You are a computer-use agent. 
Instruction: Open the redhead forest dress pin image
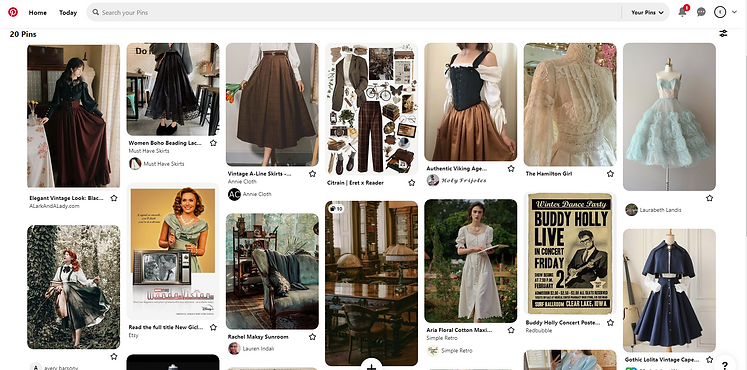(73, 287)
